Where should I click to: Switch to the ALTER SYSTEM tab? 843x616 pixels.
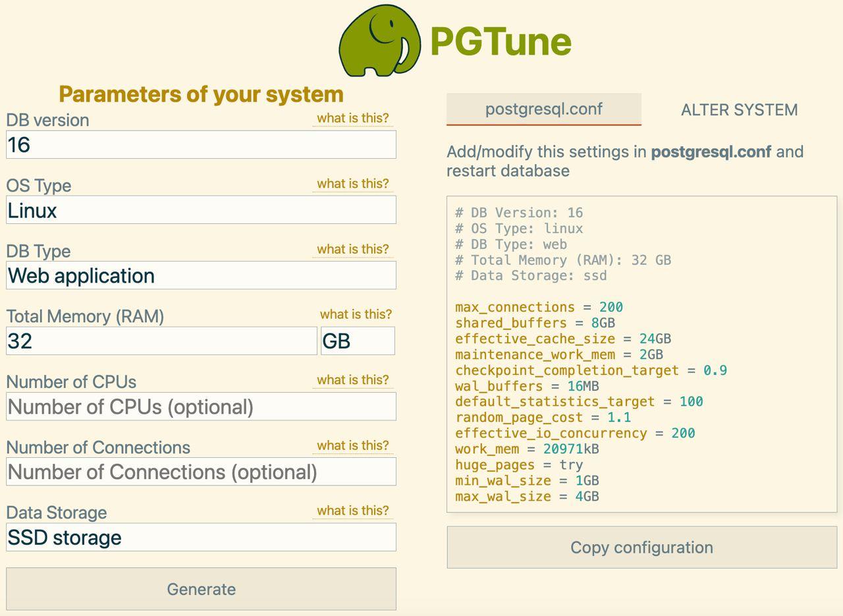[x=739, y=110]
